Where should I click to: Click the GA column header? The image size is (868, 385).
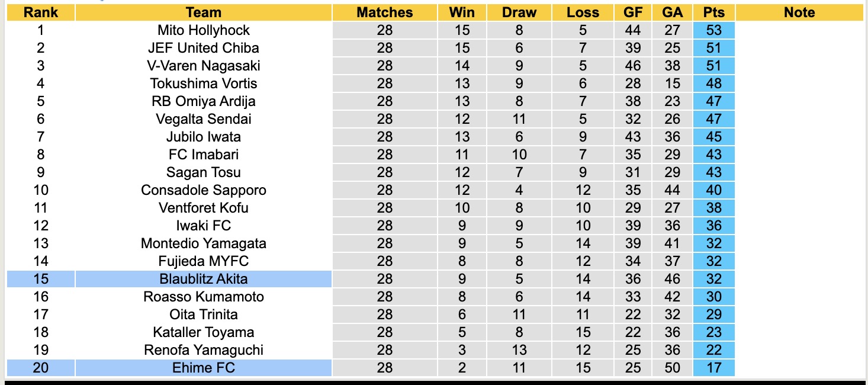[x=673, y=12]
